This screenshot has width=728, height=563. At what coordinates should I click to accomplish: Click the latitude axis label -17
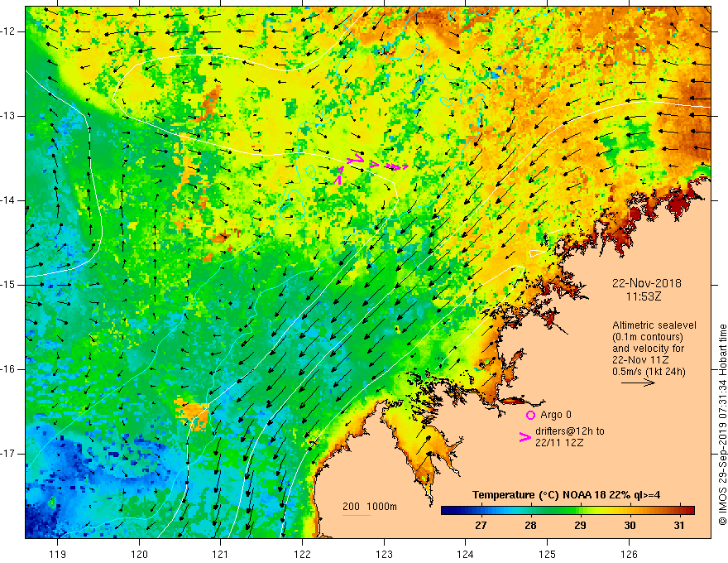click(x=9, y=454)
